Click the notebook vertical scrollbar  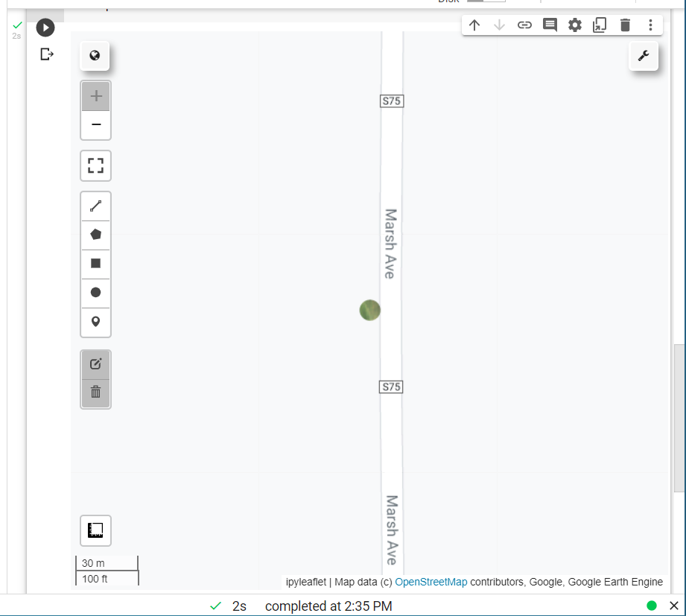[679, 418]
